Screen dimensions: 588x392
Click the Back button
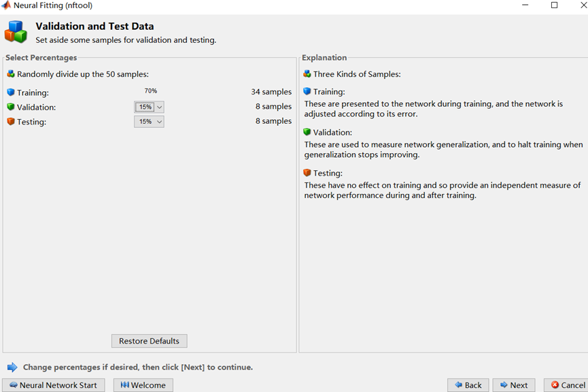(x=468, y=385)
